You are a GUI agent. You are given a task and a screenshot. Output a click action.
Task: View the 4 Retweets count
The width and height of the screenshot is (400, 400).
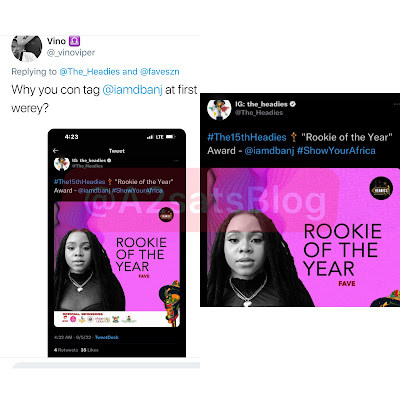(66, 350)
